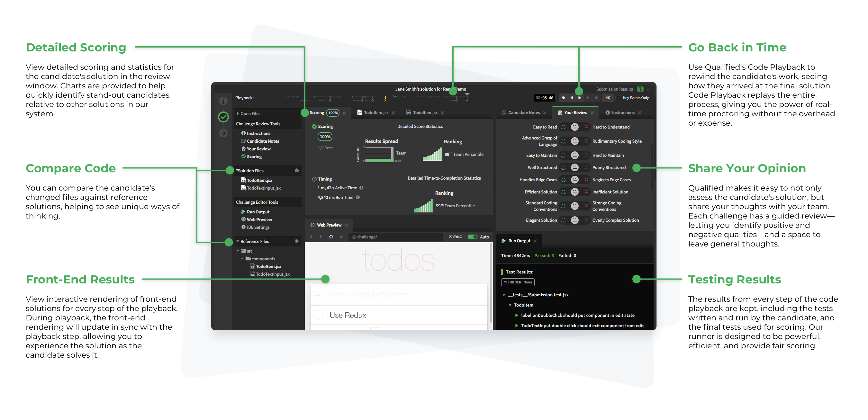Step back one playback event
This screenshot has width=868, height=420.
click(x=572, y=98)
